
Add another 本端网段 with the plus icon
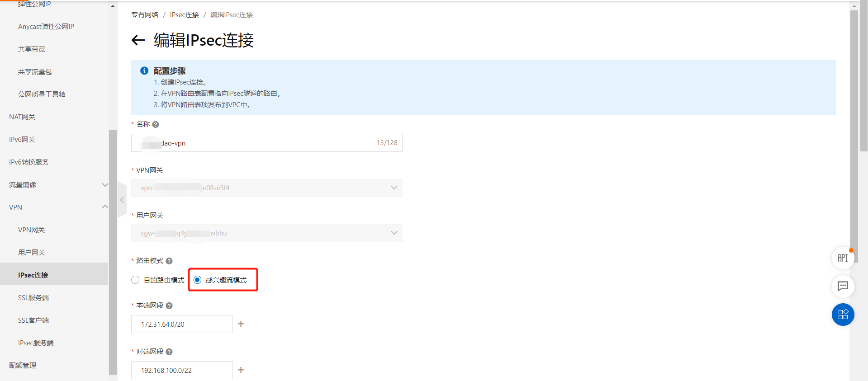[241, 324]
